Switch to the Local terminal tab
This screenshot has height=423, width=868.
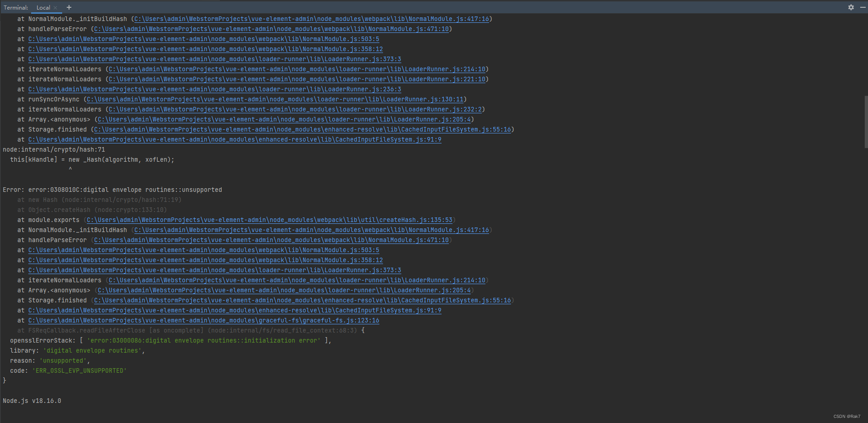[43, 7]
